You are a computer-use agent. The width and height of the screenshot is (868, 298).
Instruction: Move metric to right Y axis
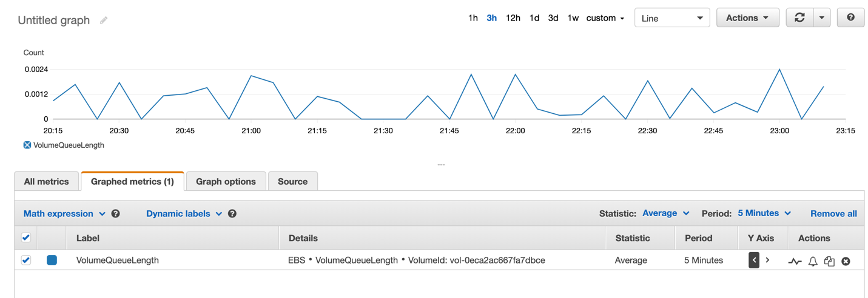click(x=767, y=260)
